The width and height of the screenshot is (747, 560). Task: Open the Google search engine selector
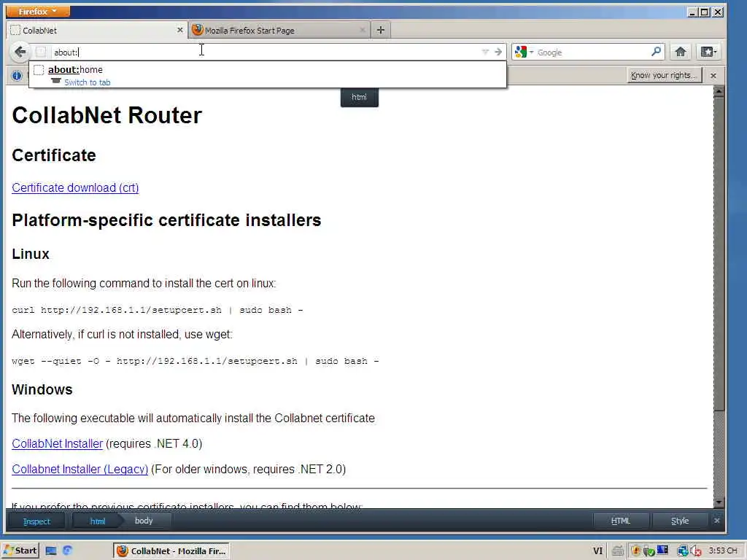click(x=524, y=52)
